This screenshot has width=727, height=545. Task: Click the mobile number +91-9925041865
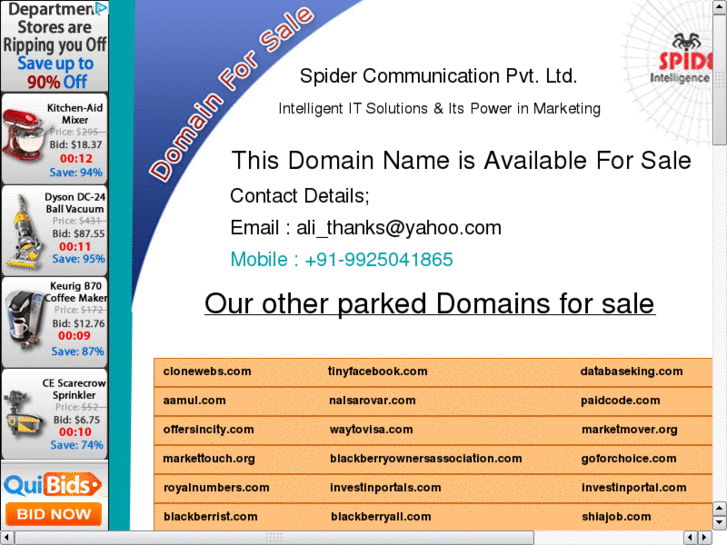click(x=378, y=259)
